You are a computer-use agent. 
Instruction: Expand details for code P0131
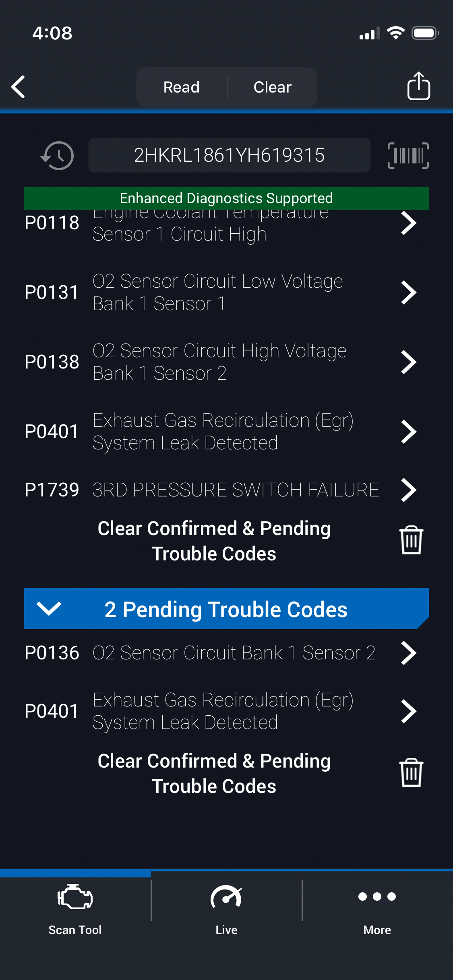pos(408,292)
